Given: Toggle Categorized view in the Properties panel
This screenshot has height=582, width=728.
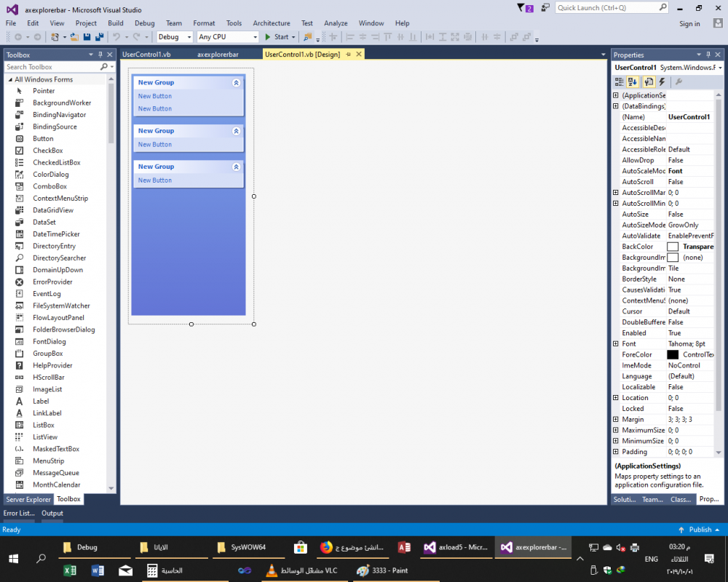Looking at the screenshot, I should (619, 82).
